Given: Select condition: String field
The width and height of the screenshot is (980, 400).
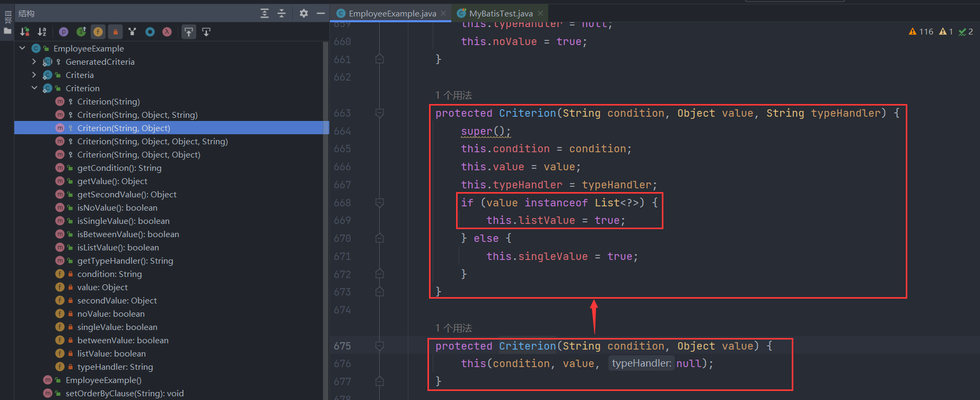Looking at the screenshot, I should 110,274.
